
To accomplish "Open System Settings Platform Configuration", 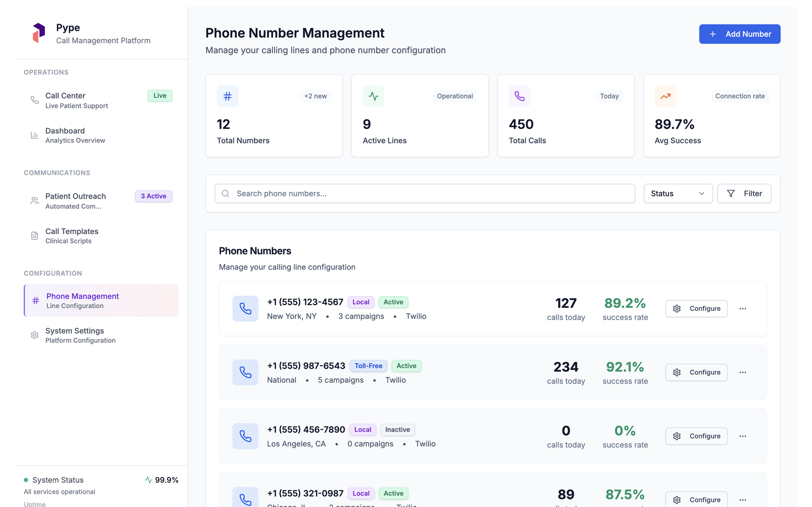I will coord(101,335).
